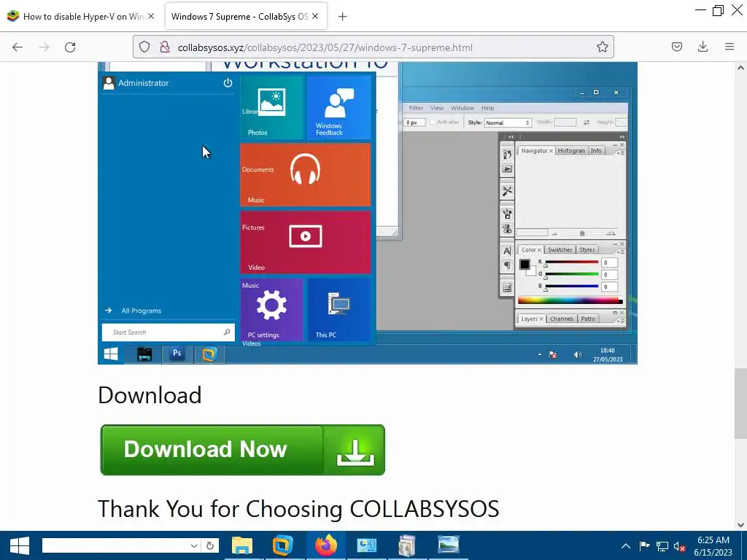This screenshot has width=747, height=560.
Task: Save page to Pocket
Action: point(677,47)
